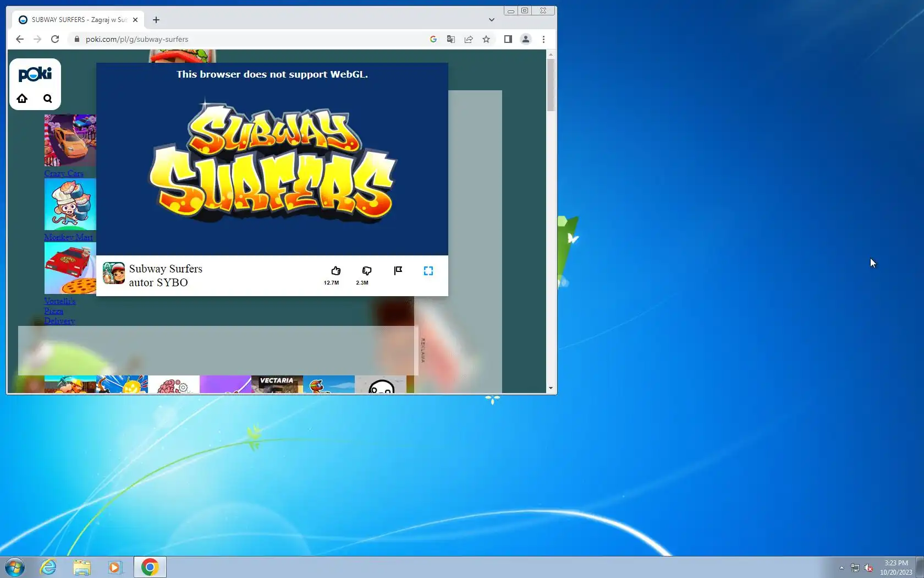Image resolution: width=924 pixels, height=578 pixels.
Task: Share this page via the share icon
Action: coord(469,39)
